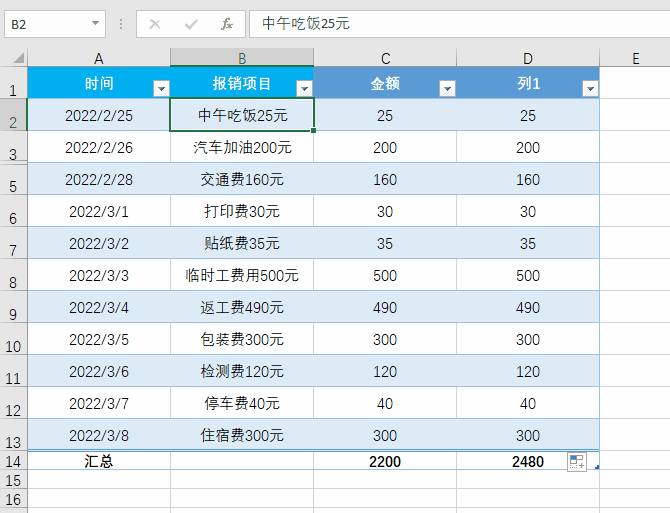Select column B header
The width and height of the screenshot is (670, 513).
click(242, 58)
